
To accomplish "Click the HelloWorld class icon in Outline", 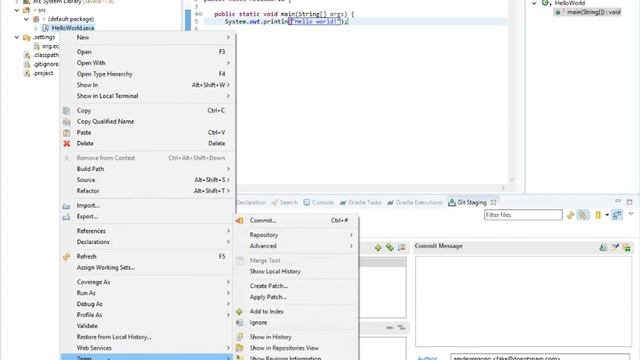I will coord(546,3).
